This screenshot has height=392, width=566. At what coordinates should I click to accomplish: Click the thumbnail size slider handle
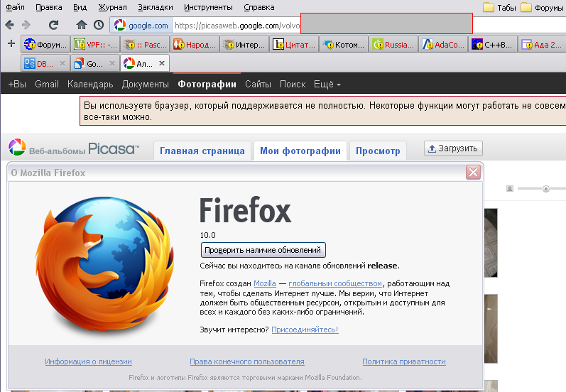coord(545,189)
